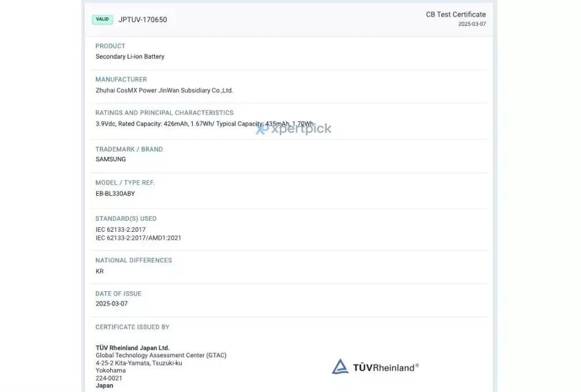The image size is (581, 392).
Task: Click the CB Test Certificate heading
Action: pos(456,14)
